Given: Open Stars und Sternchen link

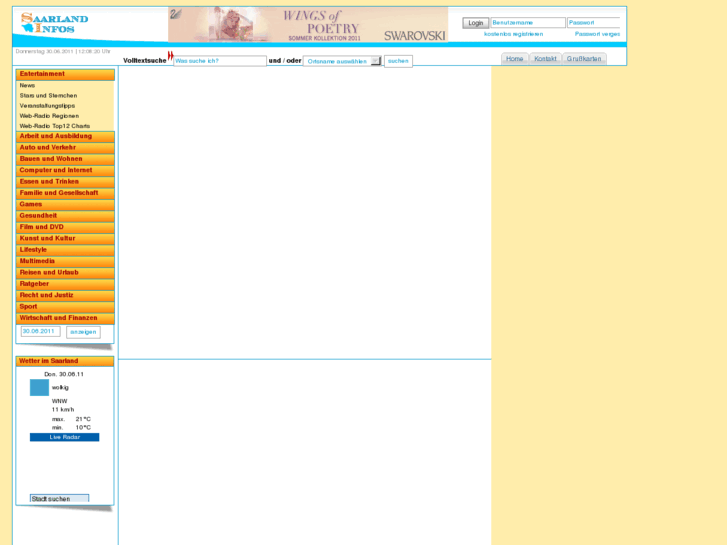Looking at the screenshot, I should click(48, 96).
